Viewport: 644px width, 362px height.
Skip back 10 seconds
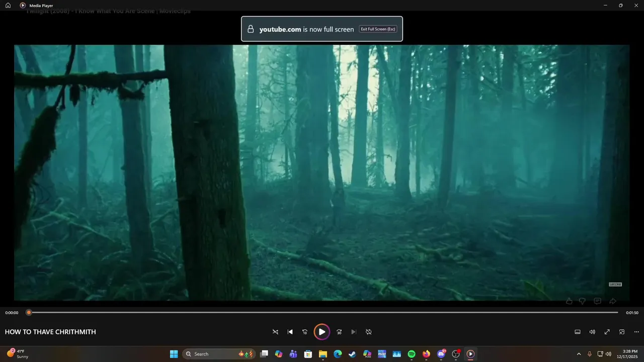click(x=305, y=332)
